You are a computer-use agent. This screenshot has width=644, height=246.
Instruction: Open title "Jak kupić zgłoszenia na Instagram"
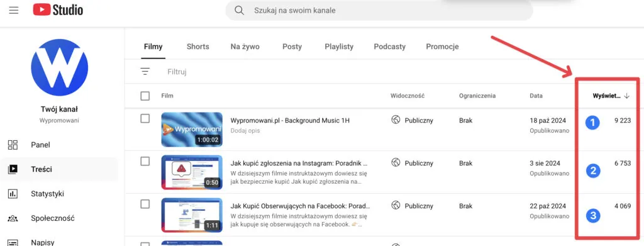(x=299, y=163)
